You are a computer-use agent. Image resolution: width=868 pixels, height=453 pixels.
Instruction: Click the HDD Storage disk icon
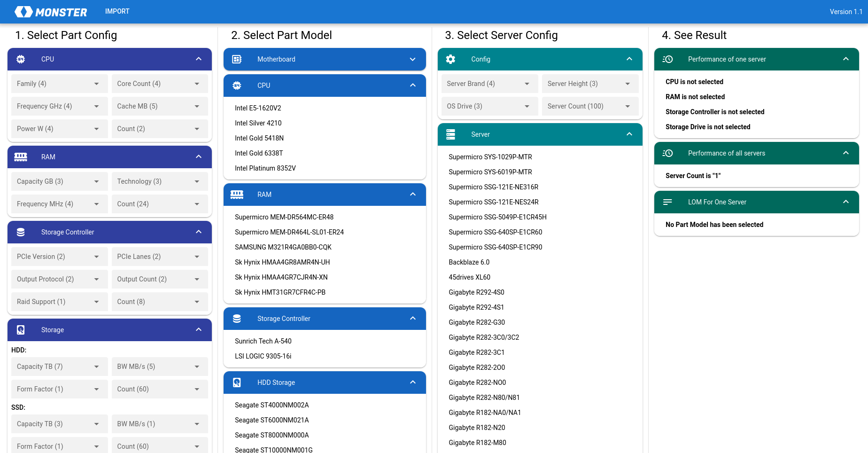[x=237, y=383]
